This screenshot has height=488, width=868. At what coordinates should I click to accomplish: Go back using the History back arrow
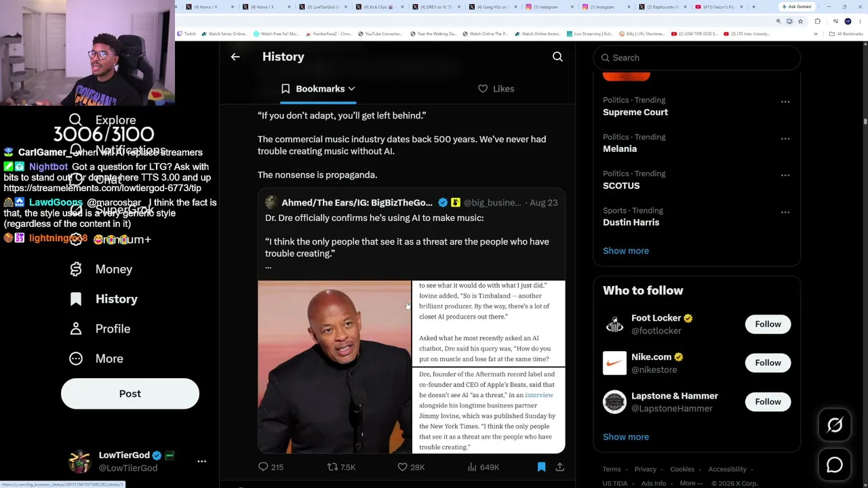point(235,57)
